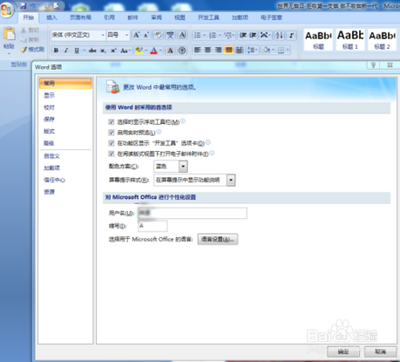The height and width of the screenshot is (362, 400).
Task: Switch to the 开发工具 ribbon tab
Action: [209, 17]
